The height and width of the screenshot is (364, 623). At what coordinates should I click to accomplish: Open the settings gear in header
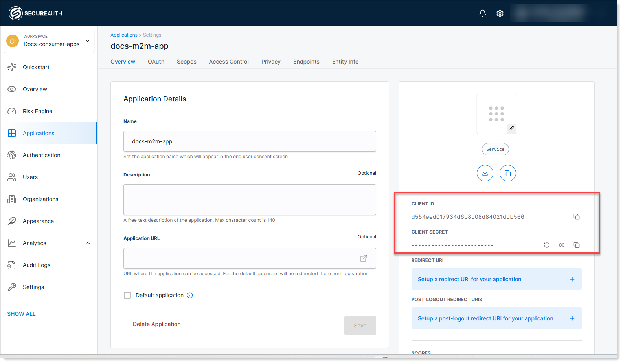pos(500,13)
